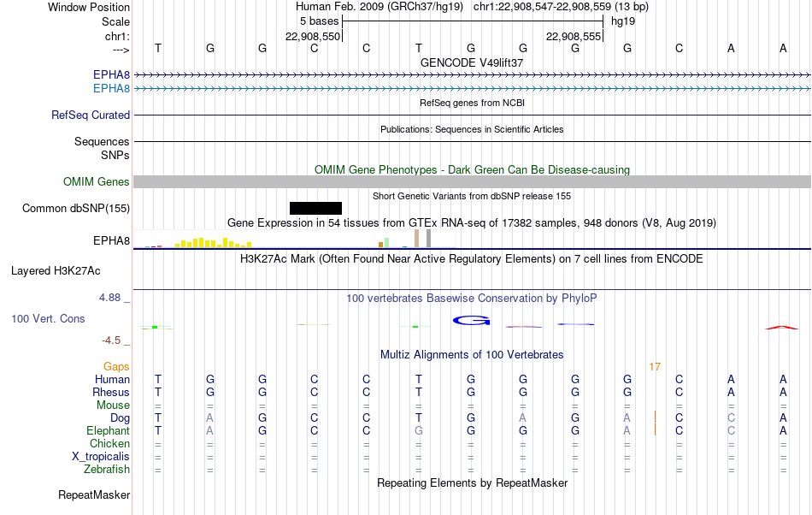Click the large blue G conservation logo

pyautogui.click(x=471, y=321)
